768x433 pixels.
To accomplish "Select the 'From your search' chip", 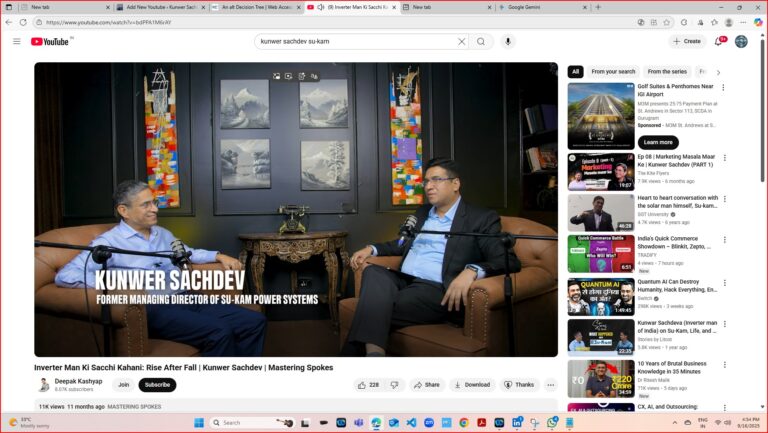I will tap(613, 72).
